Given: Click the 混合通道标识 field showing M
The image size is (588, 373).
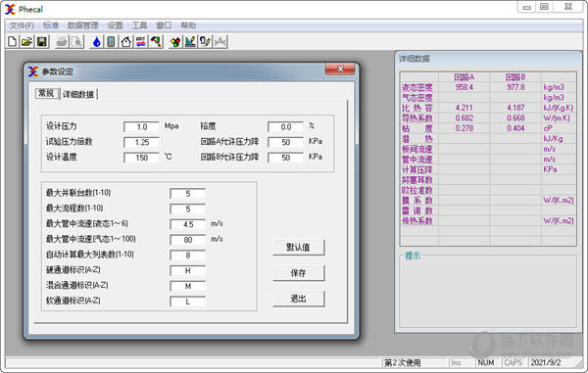Looking at the screenshot, I should tap(187, 286).
